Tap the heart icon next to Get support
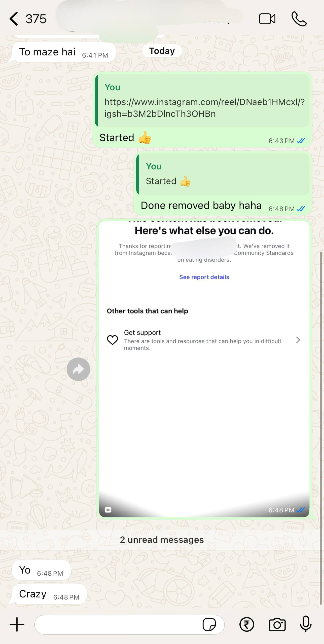This screenshot has width=324, height=644. coord(112,340)
